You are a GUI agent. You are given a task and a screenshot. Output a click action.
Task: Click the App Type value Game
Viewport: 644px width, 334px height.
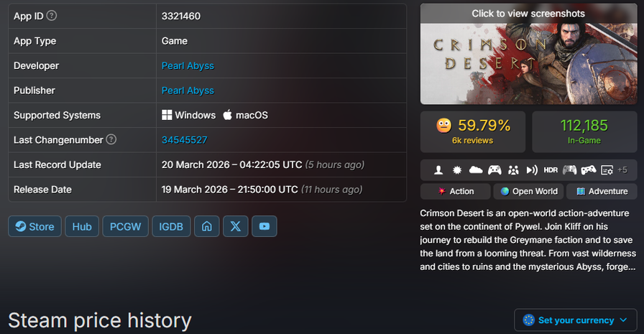(x=175, y=41)
